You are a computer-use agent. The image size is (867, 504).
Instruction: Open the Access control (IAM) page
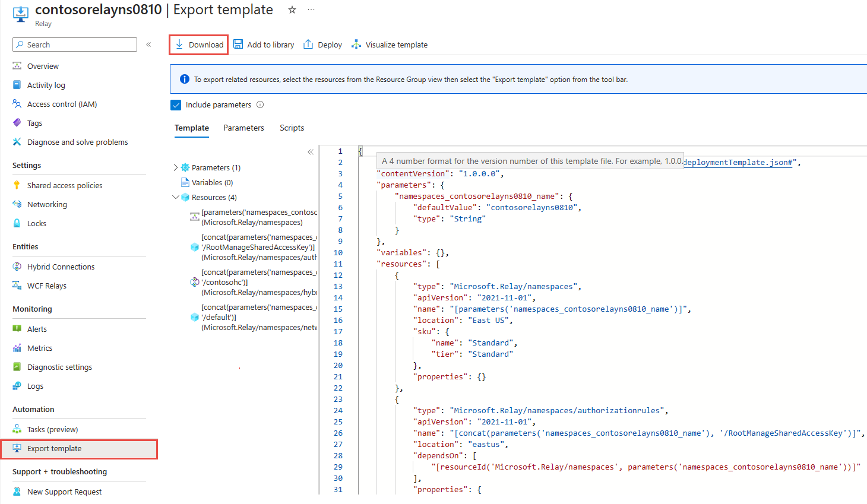pyautogui.click(x=62, y=104)
